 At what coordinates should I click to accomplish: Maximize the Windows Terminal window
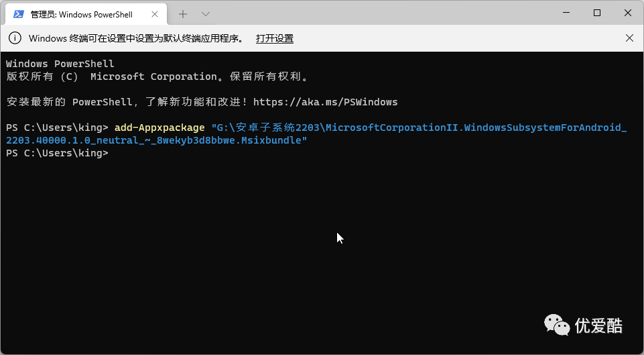tap(597, 13)
